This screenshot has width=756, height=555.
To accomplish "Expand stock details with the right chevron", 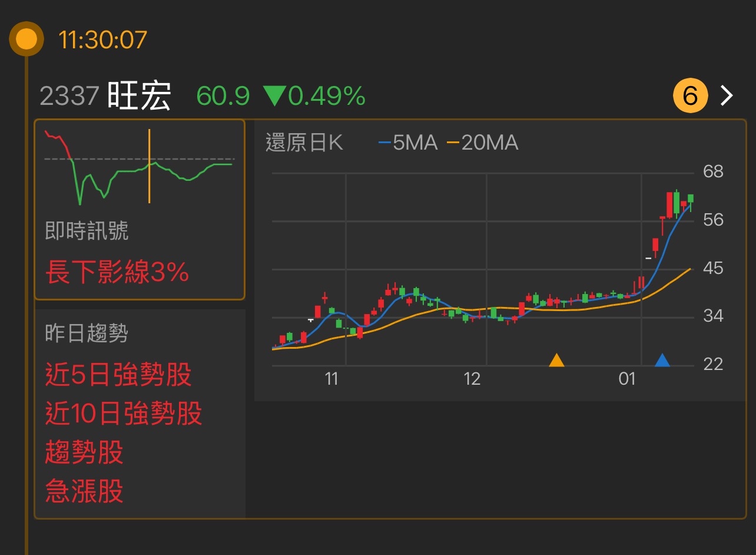I will tap(727, 95).
